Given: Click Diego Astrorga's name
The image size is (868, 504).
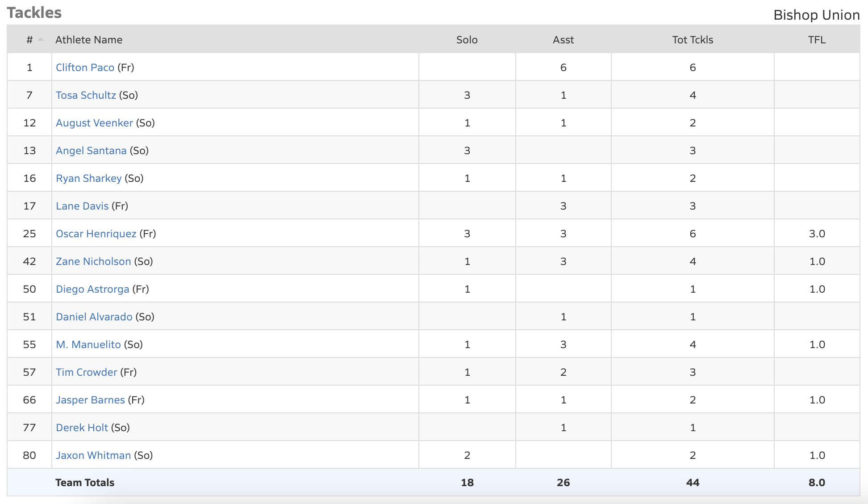Looking at the screenshot, I should [92, 289].
